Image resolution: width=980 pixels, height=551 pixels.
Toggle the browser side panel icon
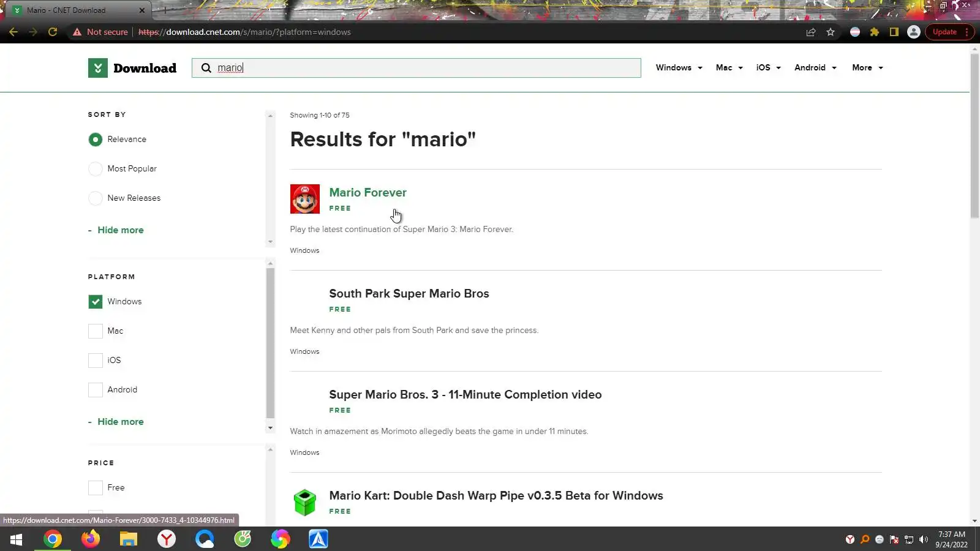click(x=894, y=32)
